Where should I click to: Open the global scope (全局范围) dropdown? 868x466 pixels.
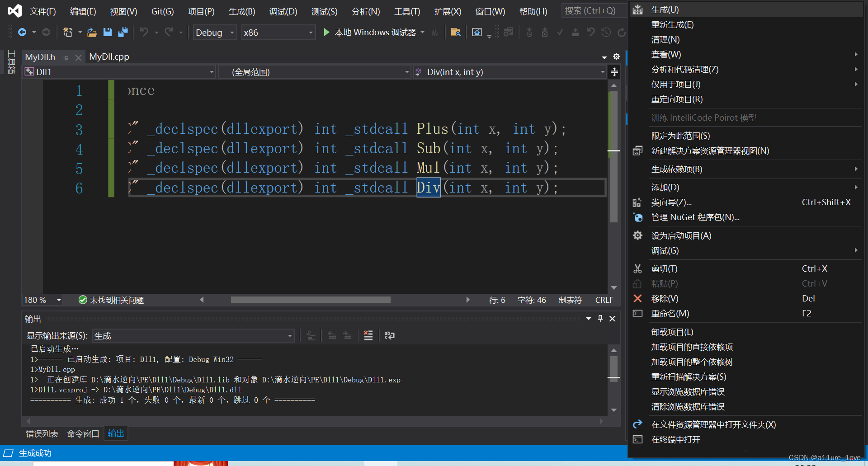pyautogui.click(x=314, y=72)
